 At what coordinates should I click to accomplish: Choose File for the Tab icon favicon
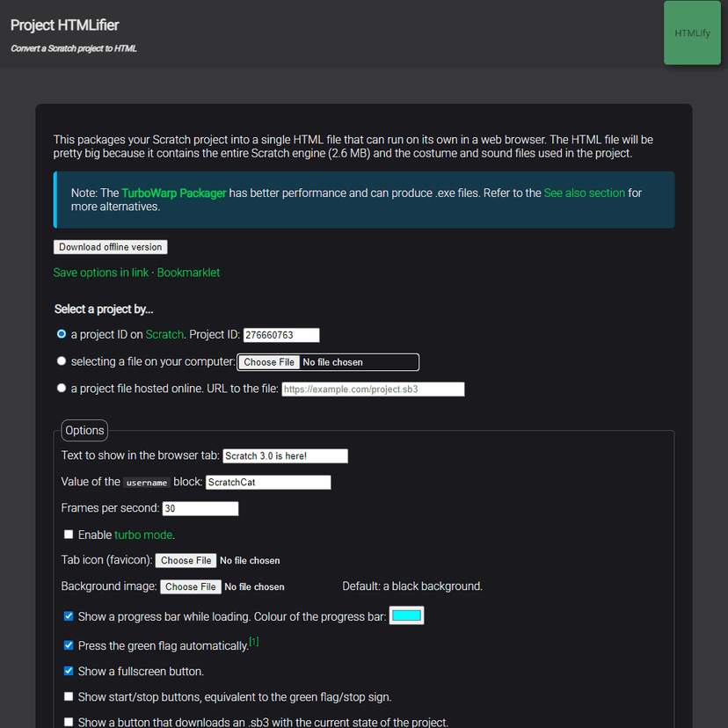click(x=186, y=560)
